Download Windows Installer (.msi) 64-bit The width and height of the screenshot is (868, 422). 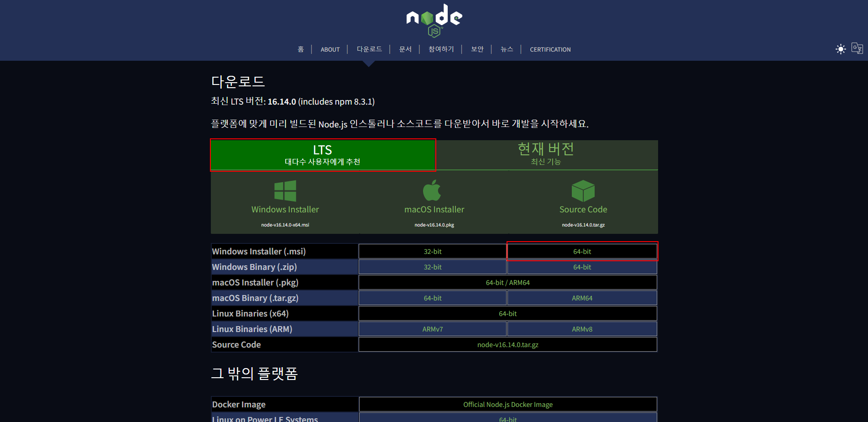point(582,252)
